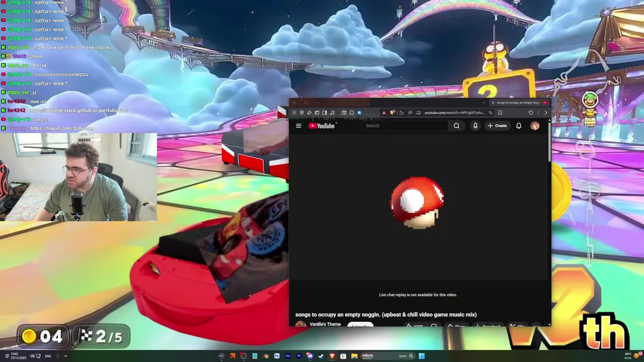Click the volume speaker tray icon
This screenshot has width=644, height=362.
[x=32, y=356]
